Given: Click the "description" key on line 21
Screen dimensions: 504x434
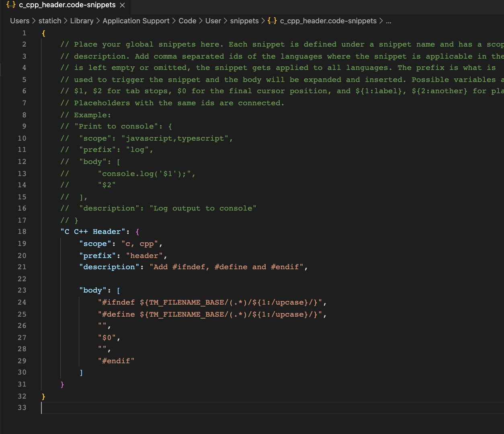Looking at the screenshot, I should coord(108,267).
